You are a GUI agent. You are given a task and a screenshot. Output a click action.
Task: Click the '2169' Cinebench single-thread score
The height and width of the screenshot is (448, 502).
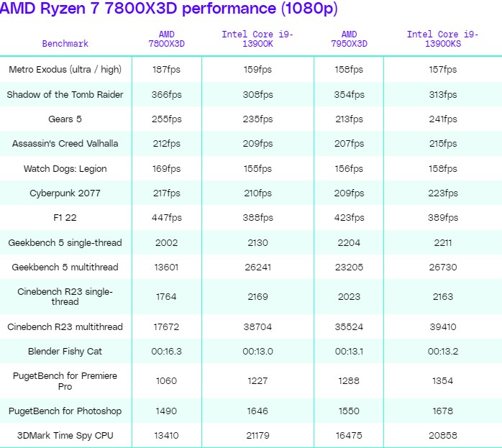coord(257,297)
